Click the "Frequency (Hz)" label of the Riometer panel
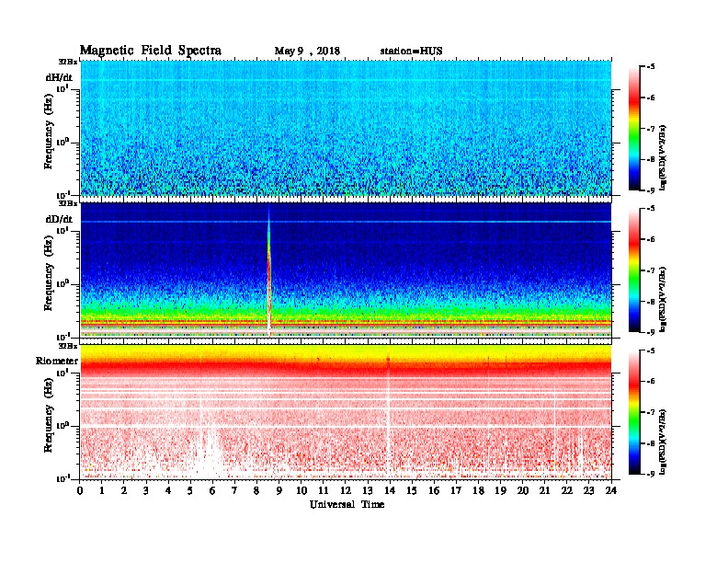 click(x=49, y=415)
